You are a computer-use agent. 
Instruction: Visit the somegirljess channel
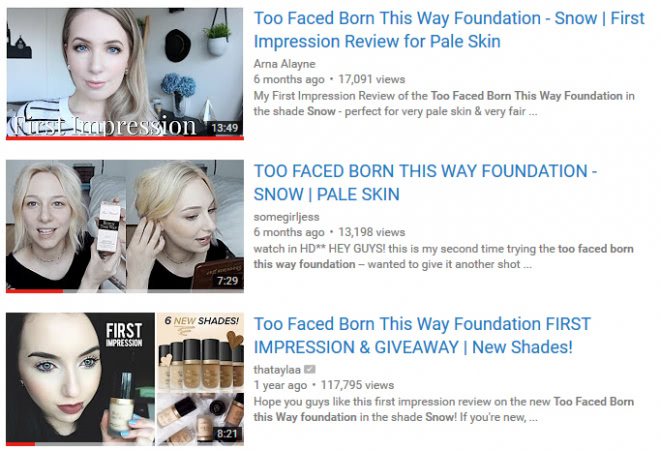[286, 217]
